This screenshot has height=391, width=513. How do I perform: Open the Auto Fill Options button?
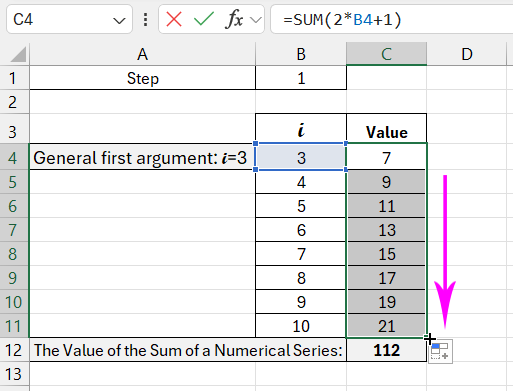click(440, 352)
